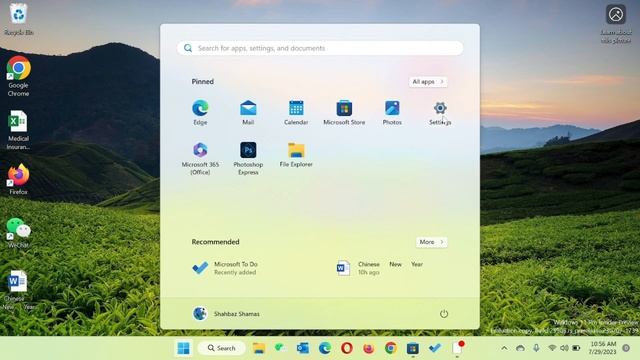Screen dimensions: 640x360
Task: Click the Windows Start button
Action: pyautogui.click(x=184, y=348)
